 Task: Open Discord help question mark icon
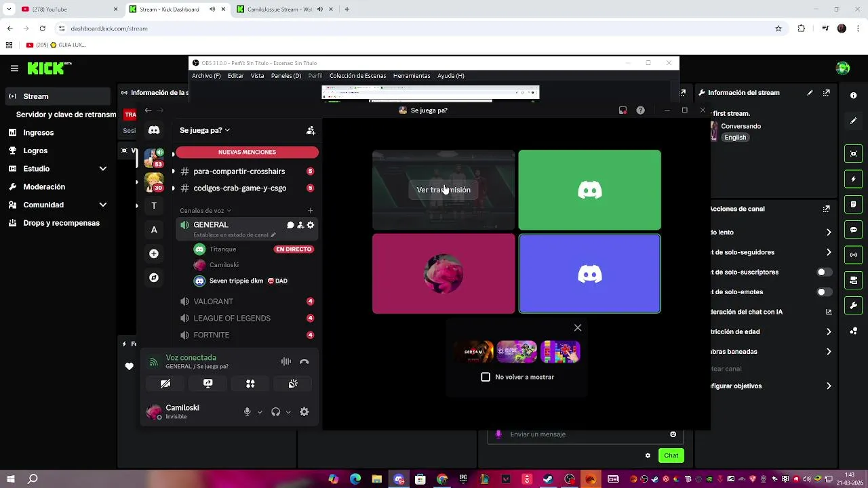[x=640, y=110]
